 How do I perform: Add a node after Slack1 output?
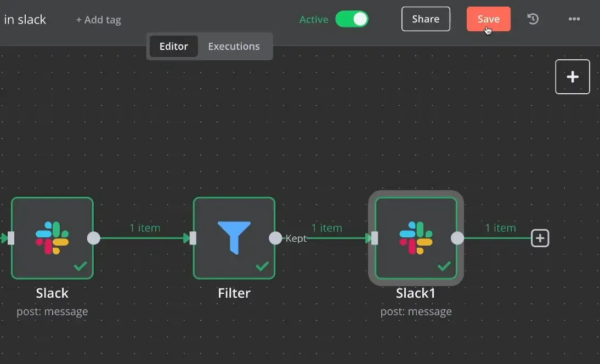point(540,238)
